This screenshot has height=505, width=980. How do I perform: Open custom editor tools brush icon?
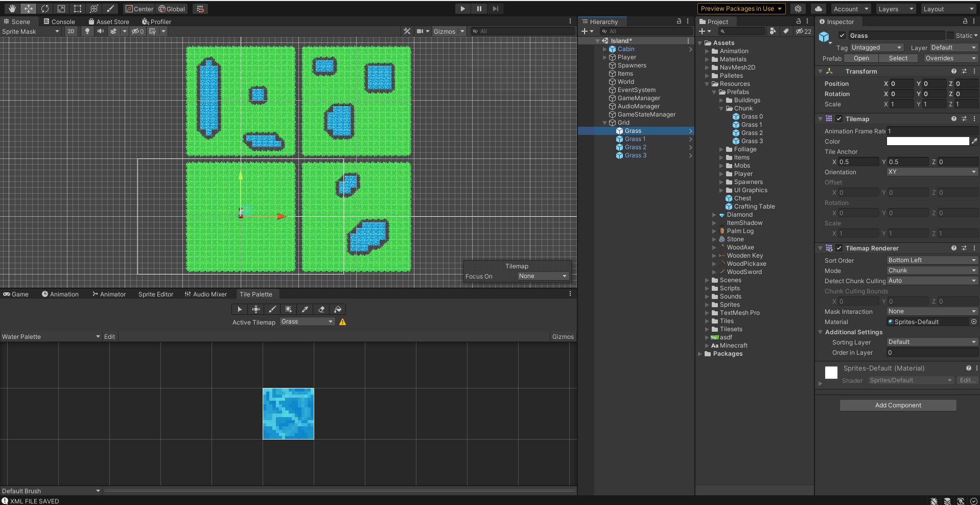(110, 9)
